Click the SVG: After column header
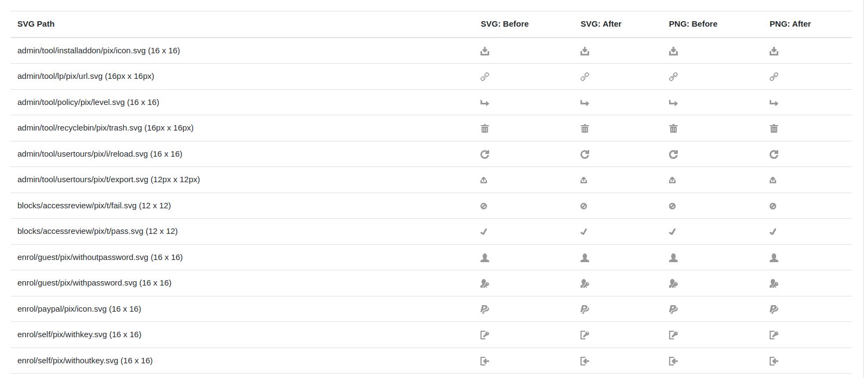Screen dimensions: 868x378 (x=601, y=24)
